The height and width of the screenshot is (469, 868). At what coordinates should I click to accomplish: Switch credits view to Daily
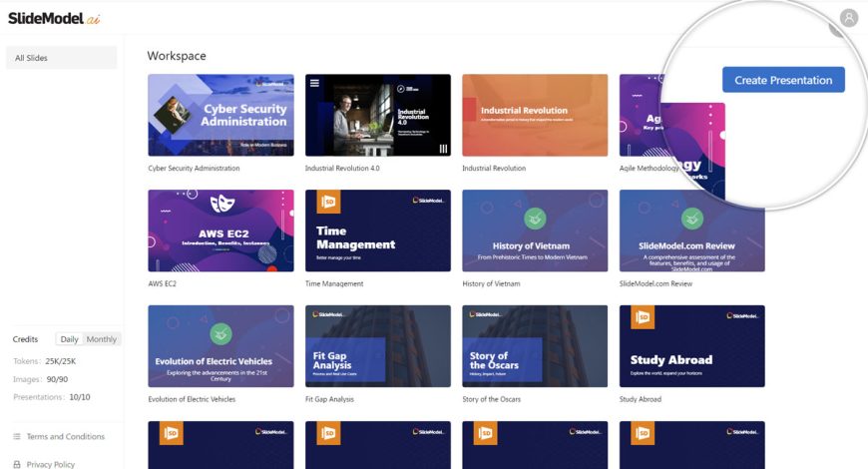point(69,339)
